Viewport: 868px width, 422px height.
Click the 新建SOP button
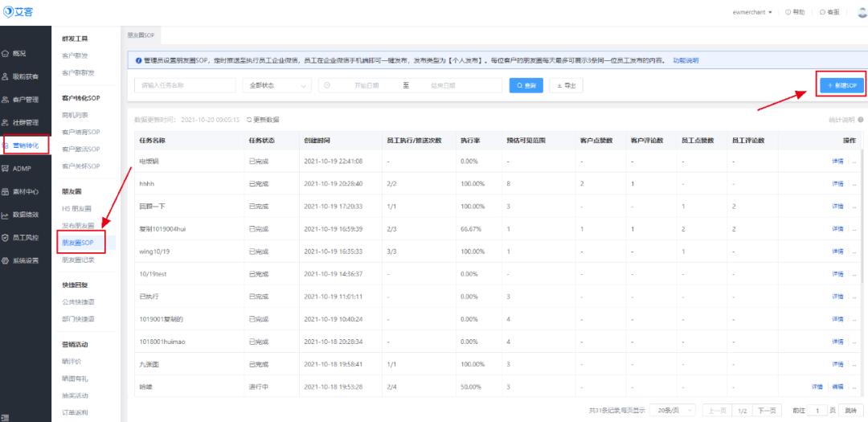tap(841, 84)
